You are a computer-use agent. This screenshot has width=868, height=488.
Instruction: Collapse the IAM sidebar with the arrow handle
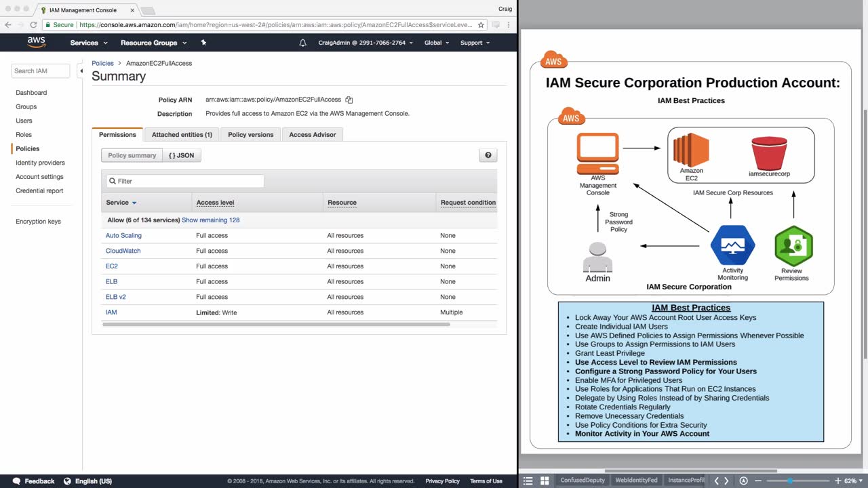(80, 70)
